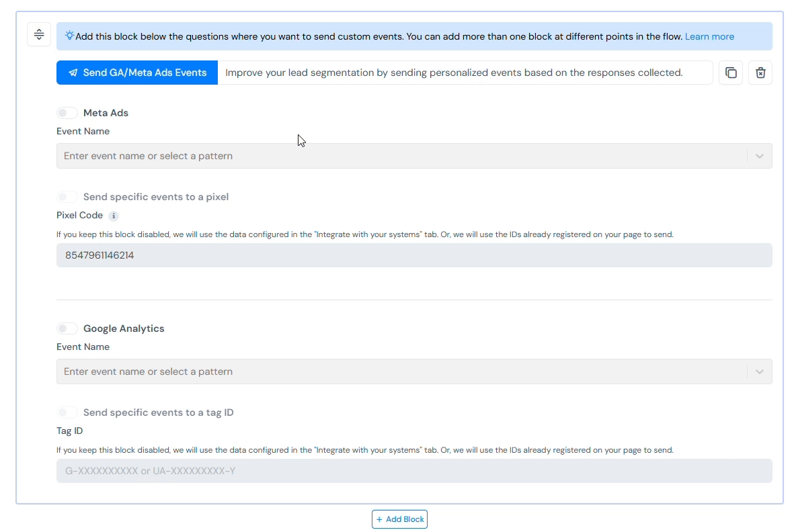
Task: Toggle Send specific events to a tag ID
Action: pyautogui.click(x=67, y=412)
